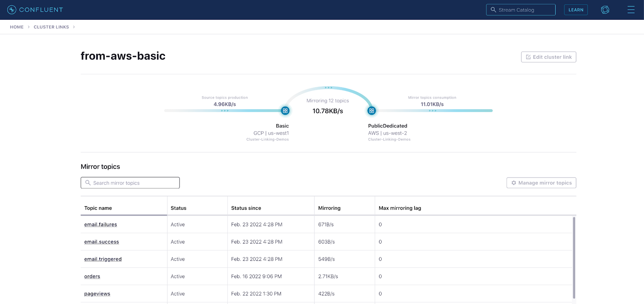Viewport: 644px width, 304px height.
Task: Click 549B/s mirroring rate for email.triggered
Action: click(326, 259)
